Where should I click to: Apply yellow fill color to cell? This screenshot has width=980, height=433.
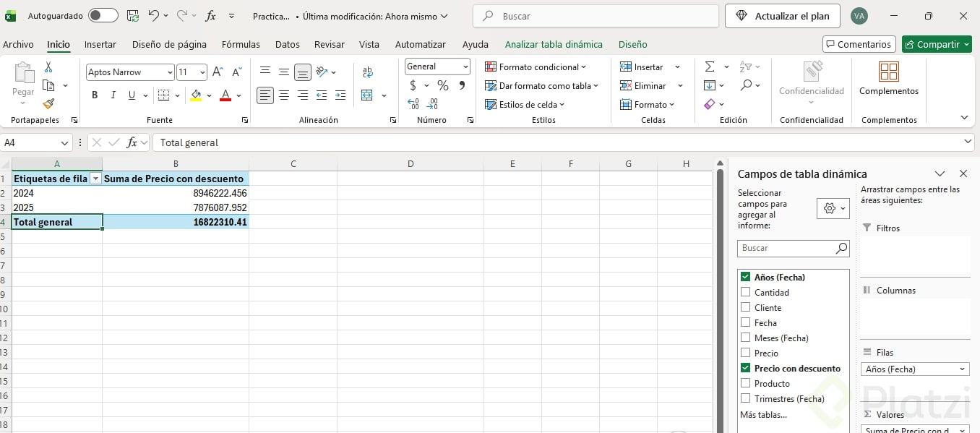pos(196,95)
